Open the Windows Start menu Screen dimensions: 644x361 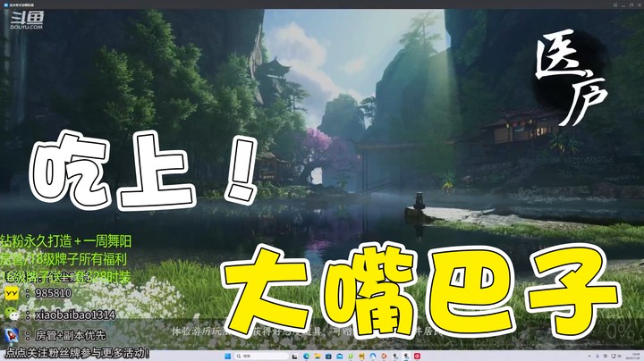(227, 356)
